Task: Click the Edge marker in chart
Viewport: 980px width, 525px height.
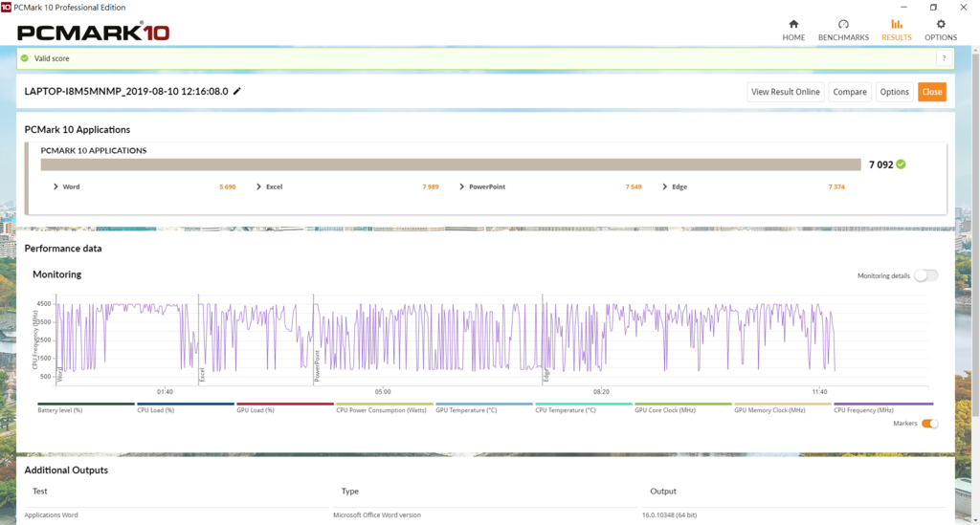Action: tap(546, 375)
